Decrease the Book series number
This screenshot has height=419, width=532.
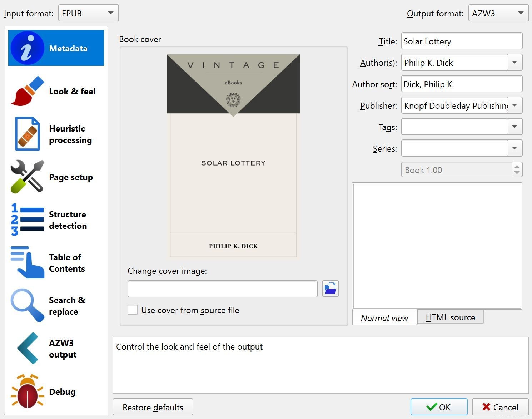(517, 173)
